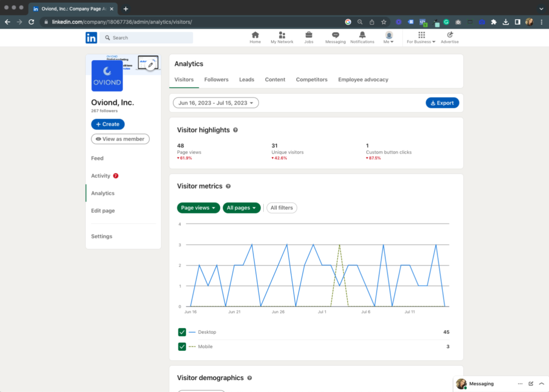Open the Advertise link icon
The image size is (549, 392).
click(450, 37)
